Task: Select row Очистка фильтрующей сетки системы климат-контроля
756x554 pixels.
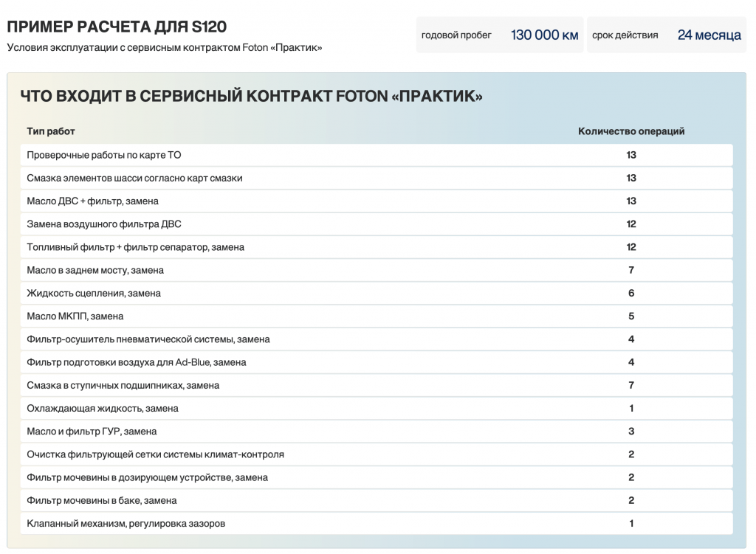Action: [377, 454]
